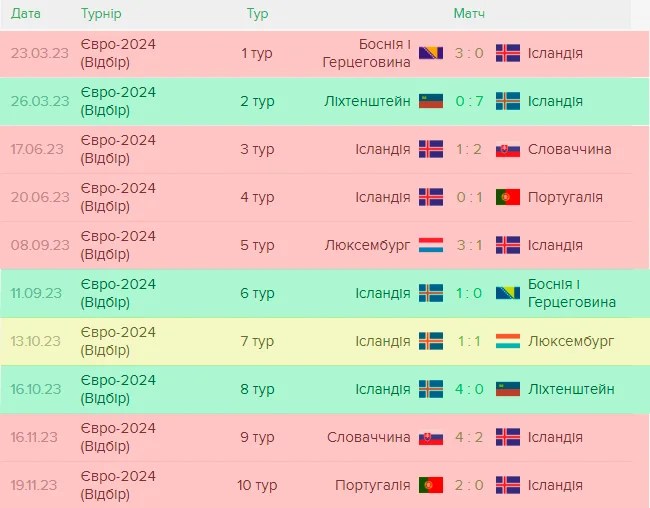Click Slovakia flag in 17.06.23 match
Image resolution: width=650 pixels, height=508 pixels.
(x=508, y=149)
